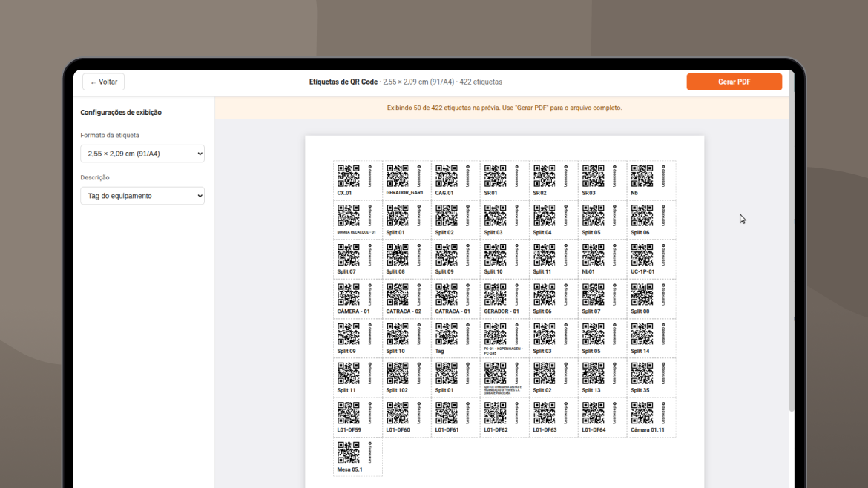The image size is (868, 488).
Task: Click the L01-DF61 label text
Action: [x=447, y=430]
